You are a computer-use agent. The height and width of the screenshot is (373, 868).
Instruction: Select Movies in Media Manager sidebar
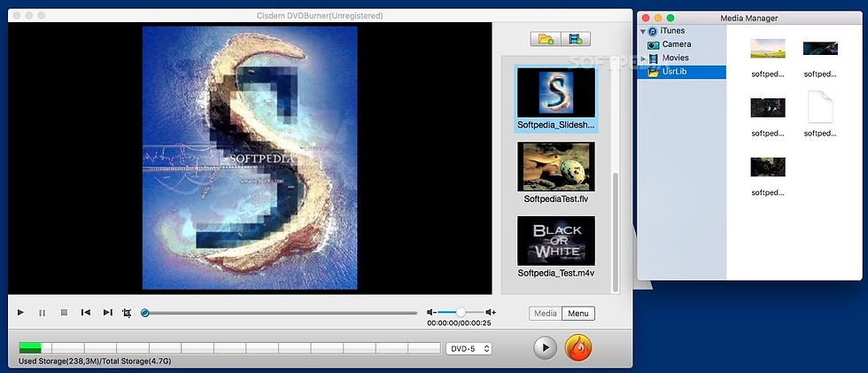click(675, 58)
